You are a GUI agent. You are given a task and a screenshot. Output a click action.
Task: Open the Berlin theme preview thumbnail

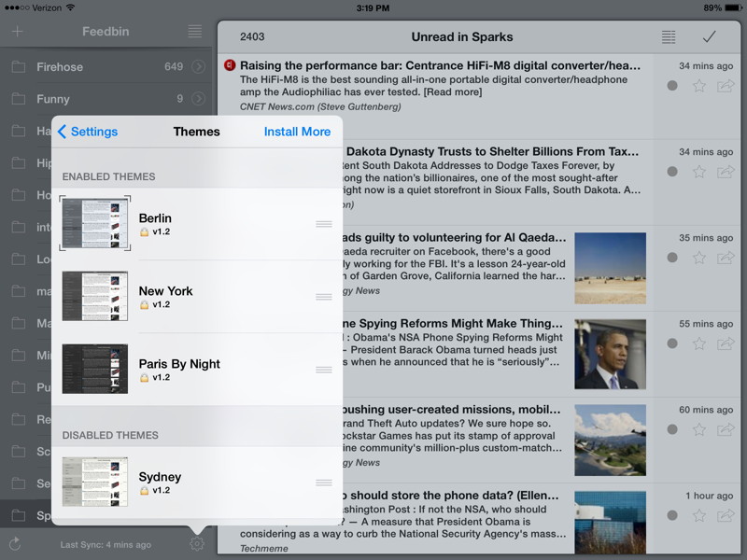[x=95, y=223]
